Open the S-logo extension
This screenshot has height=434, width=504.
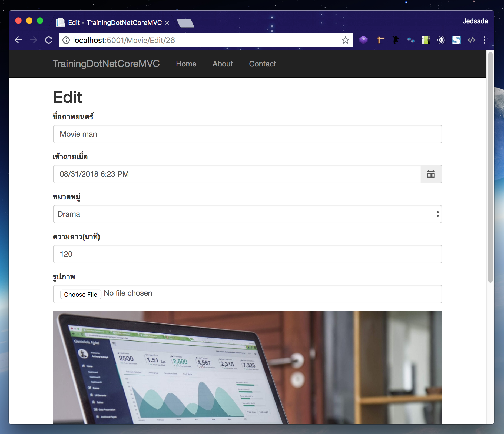pos(456,40)
